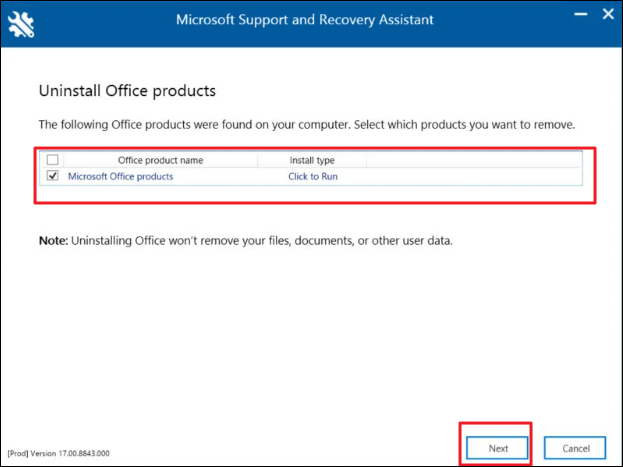
Task: Minimize the Support and Recovery Assistant window
Action: pyautogui.click(x=580, y=14)
